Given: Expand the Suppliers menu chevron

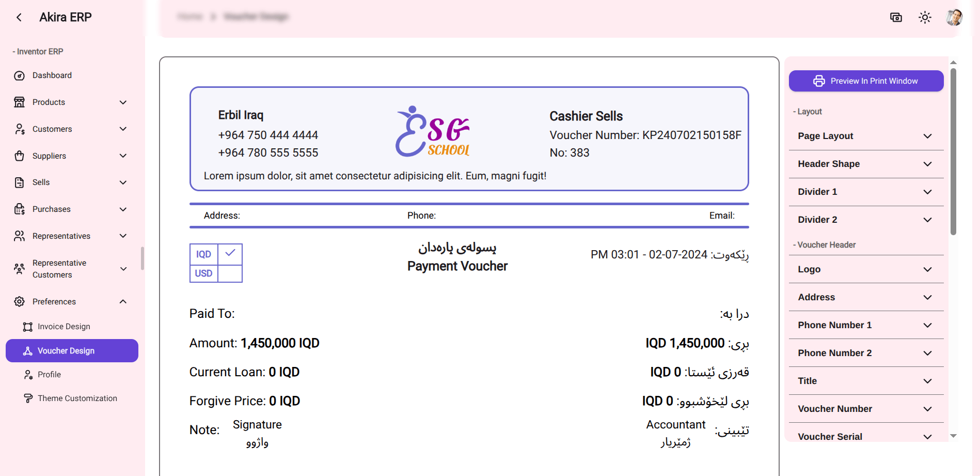Looking at the screenshot, I should [x=123, y=156].
